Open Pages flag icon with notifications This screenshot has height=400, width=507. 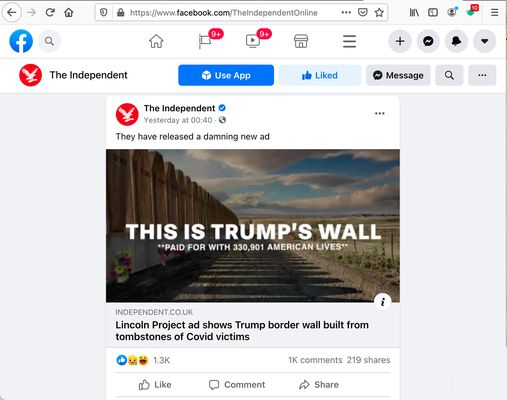click(205, 41)
